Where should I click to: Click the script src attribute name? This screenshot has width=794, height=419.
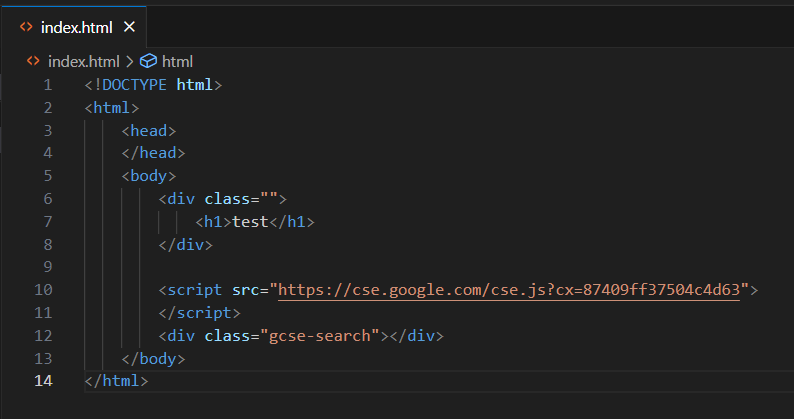pyautogui.click(x=245, y=290)
